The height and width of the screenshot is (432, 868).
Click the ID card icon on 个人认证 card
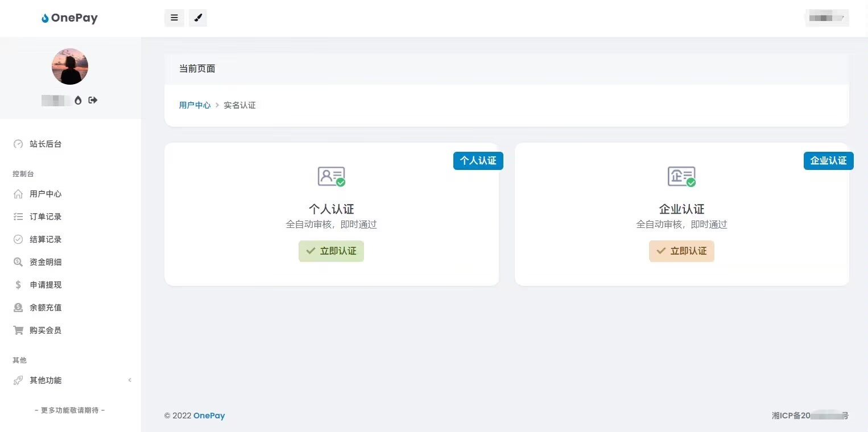click(331, 176)
